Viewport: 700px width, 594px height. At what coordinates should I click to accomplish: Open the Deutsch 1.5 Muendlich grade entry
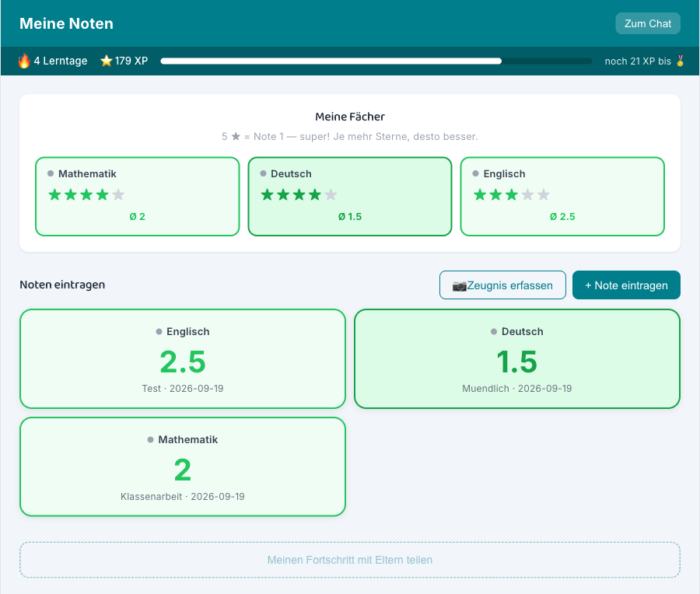point(517,358)
